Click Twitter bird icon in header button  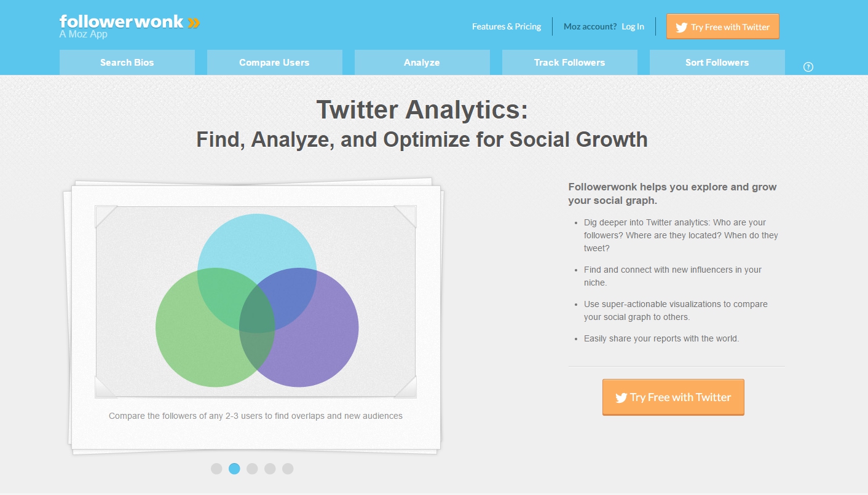point(681,27)
